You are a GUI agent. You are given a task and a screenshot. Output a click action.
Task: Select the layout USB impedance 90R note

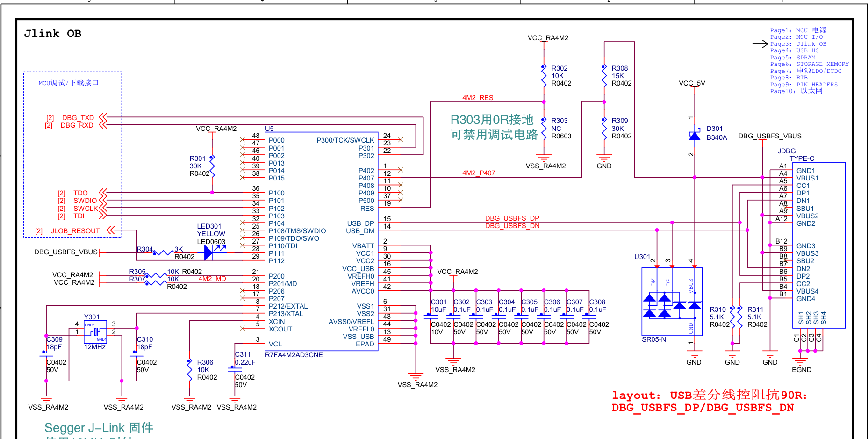click(x=709, y=401)
